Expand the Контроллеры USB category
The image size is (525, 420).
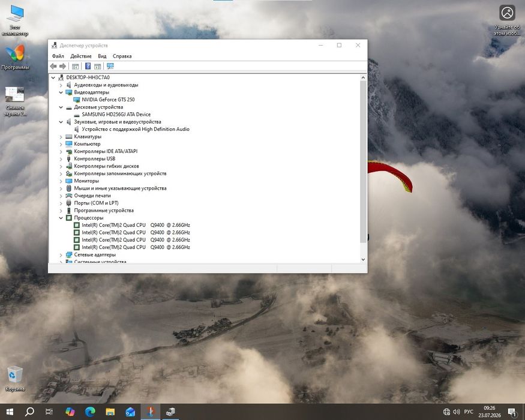coord(61,159)
